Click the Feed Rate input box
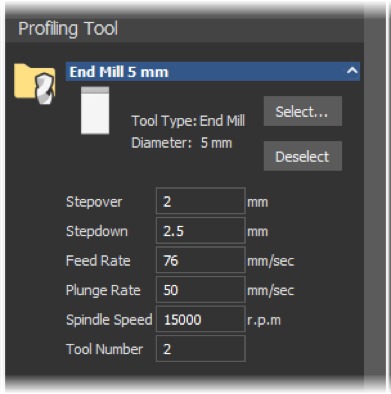 point(201,260)
